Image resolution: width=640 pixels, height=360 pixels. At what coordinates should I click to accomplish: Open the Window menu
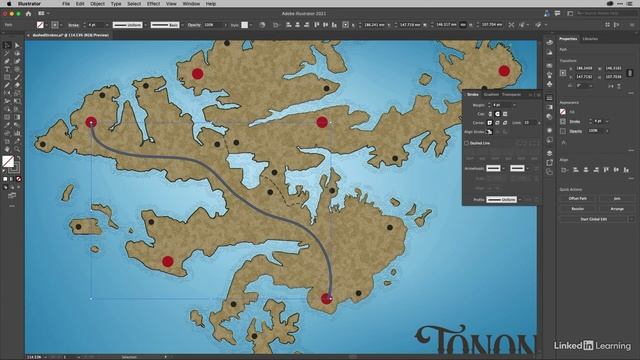191,4
